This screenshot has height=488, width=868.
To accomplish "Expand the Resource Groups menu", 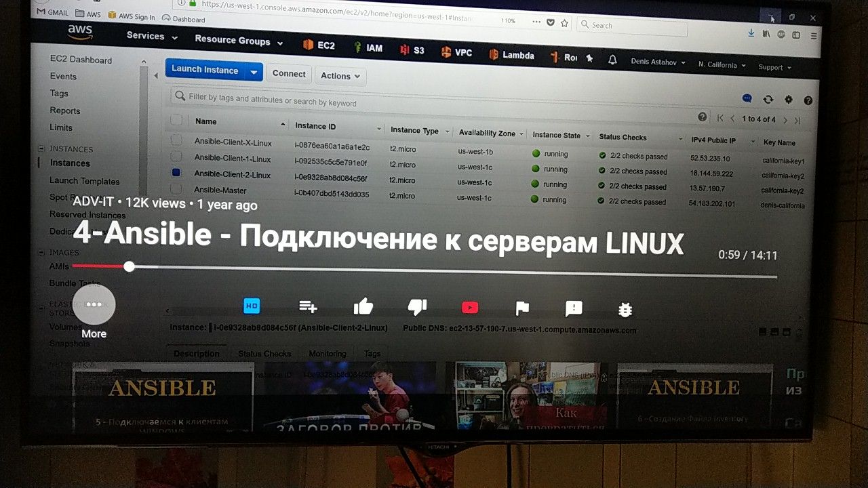I will coord(239,41).
